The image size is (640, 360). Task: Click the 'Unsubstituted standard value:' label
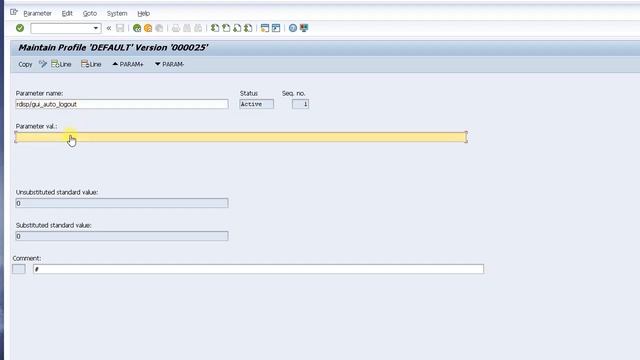click(57, 192)
